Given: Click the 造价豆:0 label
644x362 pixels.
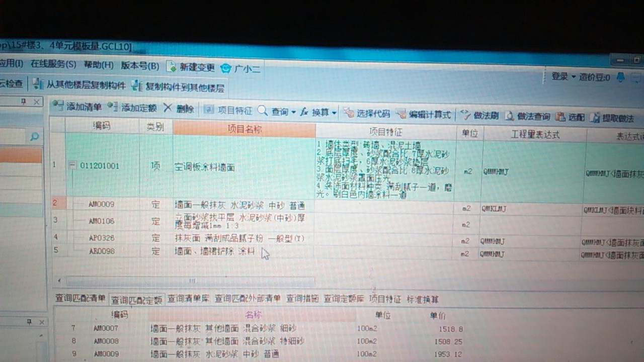Looking at the screenshot, I should click(595, 77).
